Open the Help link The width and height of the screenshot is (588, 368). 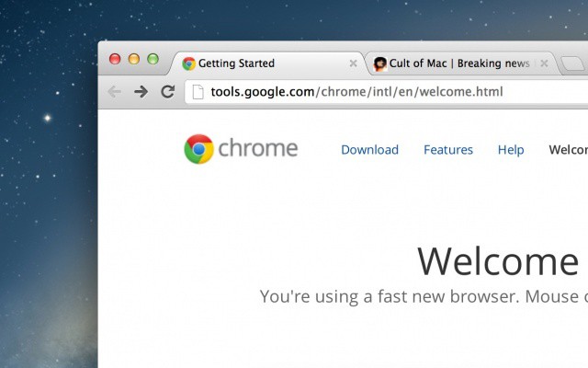coord(511,149)
